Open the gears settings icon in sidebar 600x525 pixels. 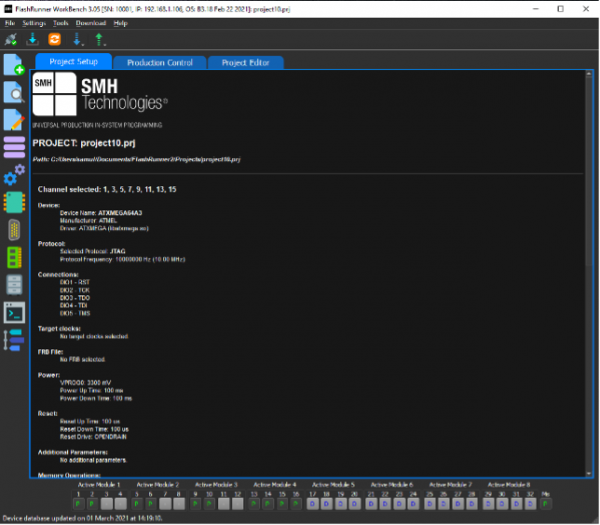14,176
